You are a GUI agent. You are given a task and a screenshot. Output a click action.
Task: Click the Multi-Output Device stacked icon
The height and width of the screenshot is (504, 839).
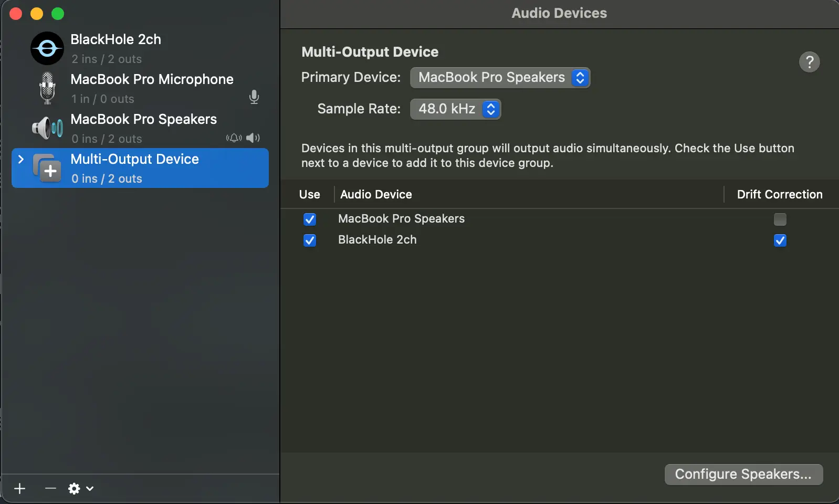pos(47,168)
